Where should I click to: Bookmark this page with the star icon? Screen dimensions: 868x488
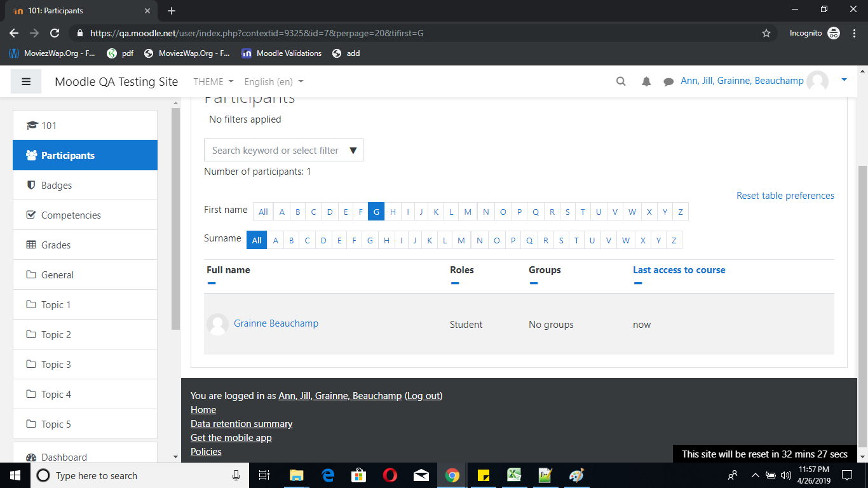[766, 33]
